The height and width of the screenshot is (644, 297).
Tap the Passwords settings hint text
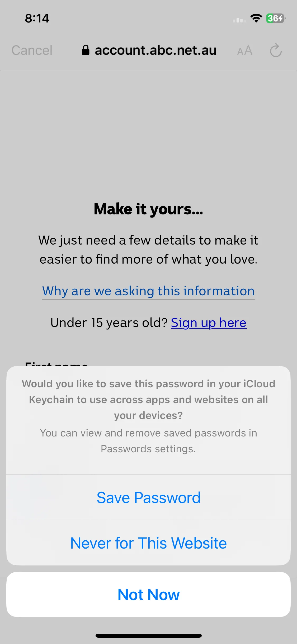(x=148, y=441)
